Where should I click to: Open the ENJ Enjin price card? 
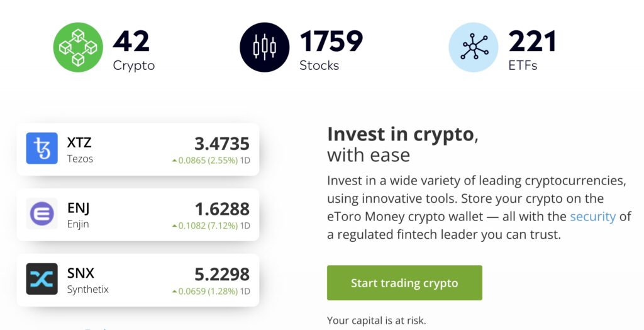pos(138,215)
